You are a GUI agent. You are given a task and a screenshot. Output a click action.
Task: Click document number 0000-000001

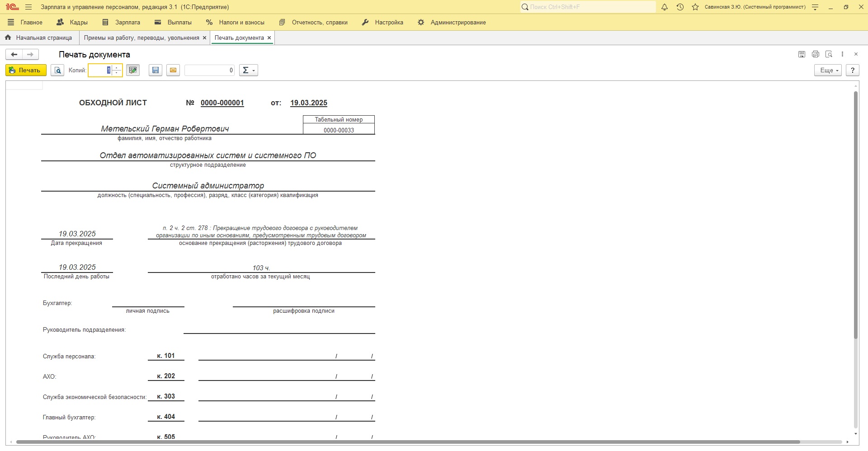pyautogui.click(x=222, y=103)
